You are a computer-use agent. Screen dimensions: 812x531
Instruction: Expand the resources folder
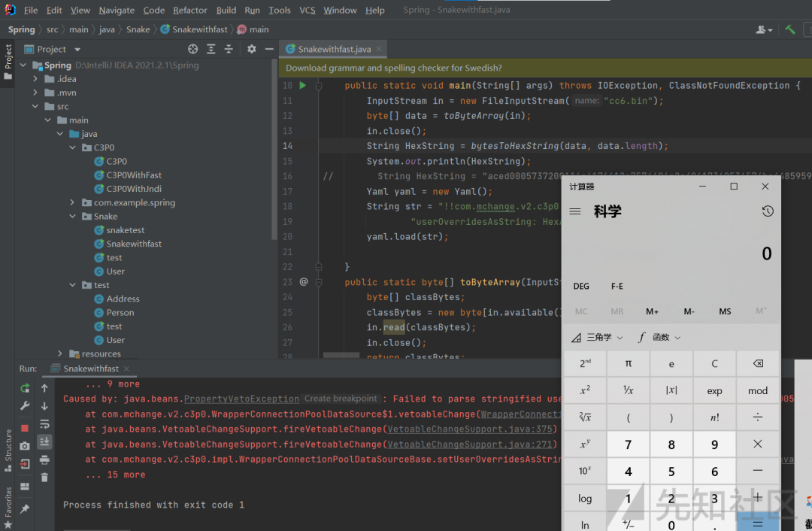(60, 353)
